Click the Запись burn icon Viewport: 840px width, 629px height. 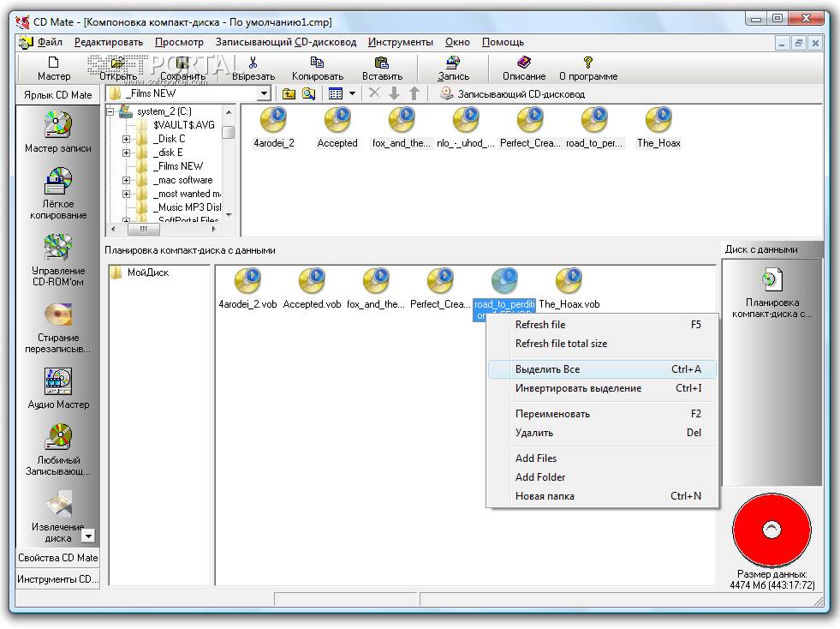(x=453, y=63)
